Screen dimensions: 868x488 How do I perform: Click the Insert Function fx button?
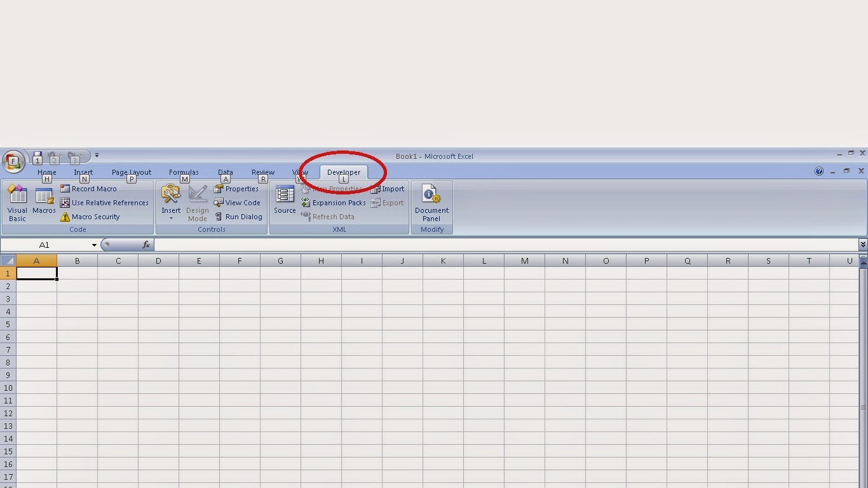click(146, 245)
